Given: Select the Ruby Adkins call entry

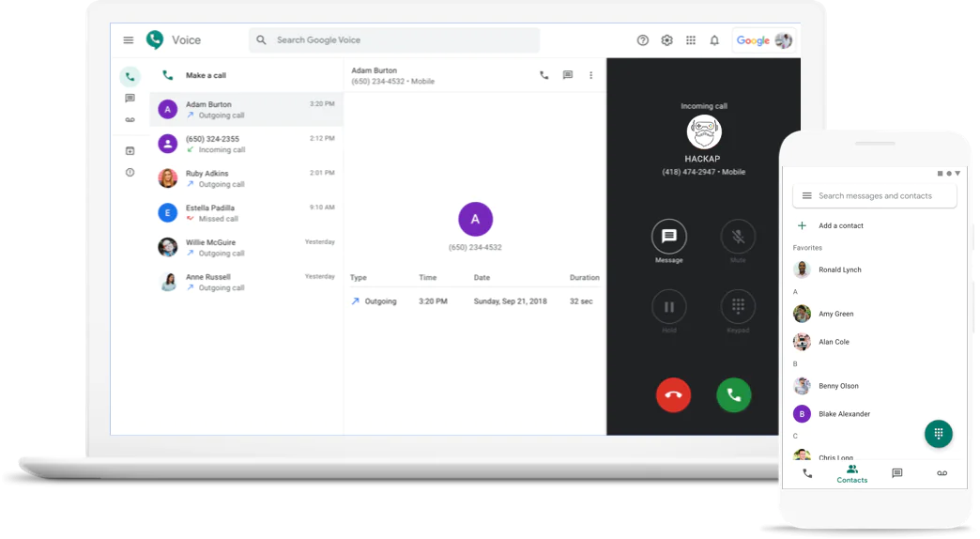Looking at the screenshot, I should [x=246, y=178].
